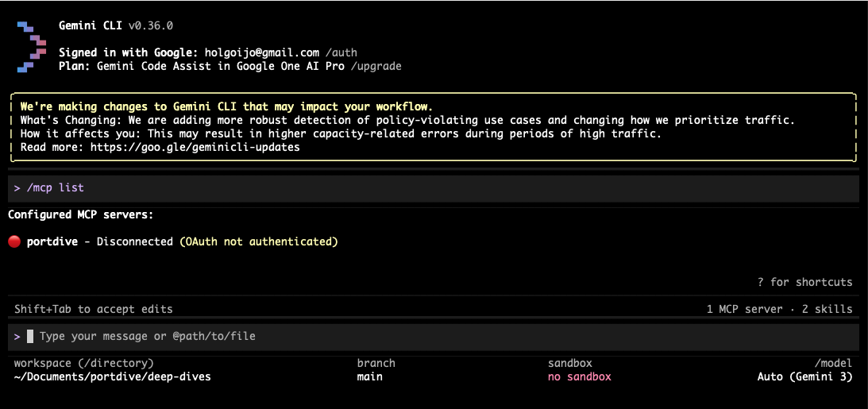Click the yellow headline about Gemini CLI changes

227,106
